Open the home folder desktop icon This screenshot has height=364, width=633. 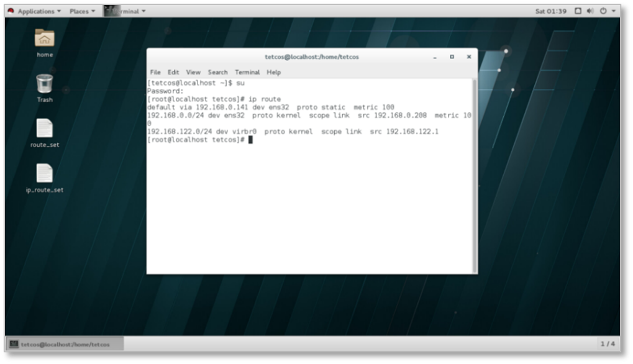click(44, 39)
